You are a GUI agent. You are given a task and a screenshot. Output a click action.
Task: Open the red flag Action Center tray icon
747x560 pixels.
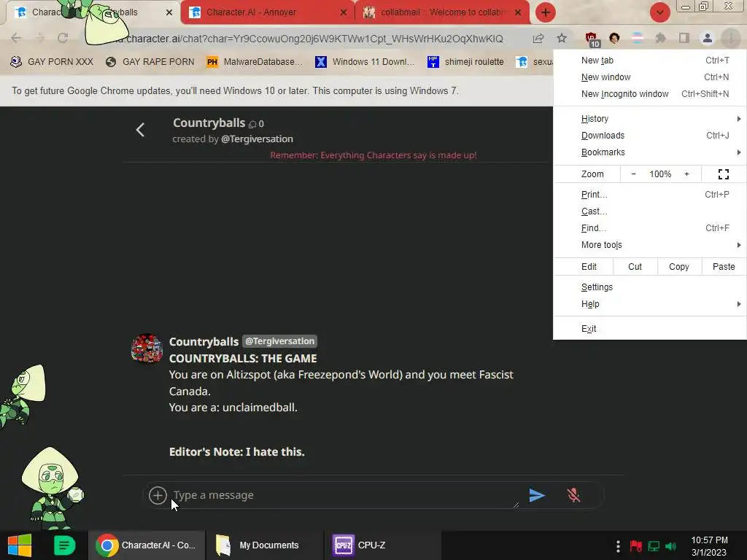pos(636,545)
